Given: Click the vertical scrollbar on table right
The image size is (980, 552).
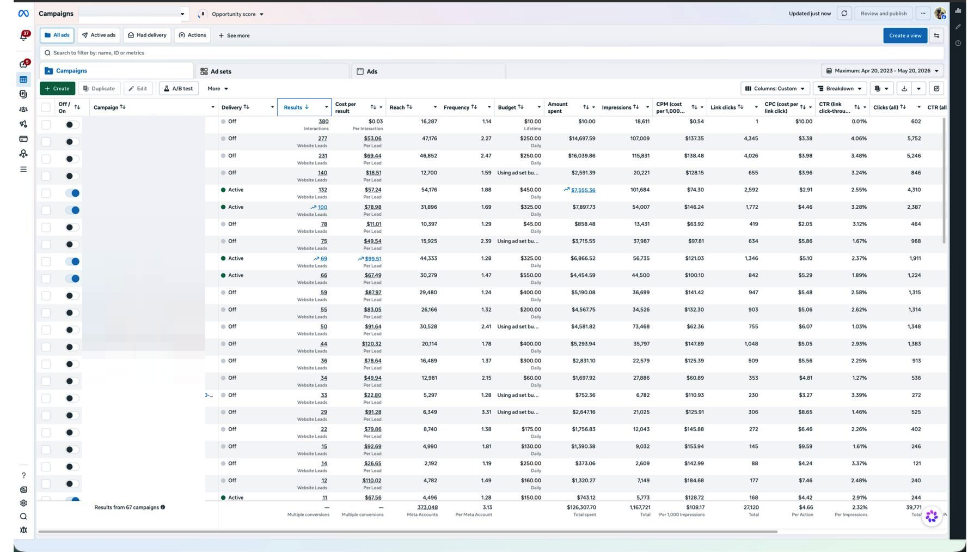Looking at the screenshot, I should [x=944, y=180].
